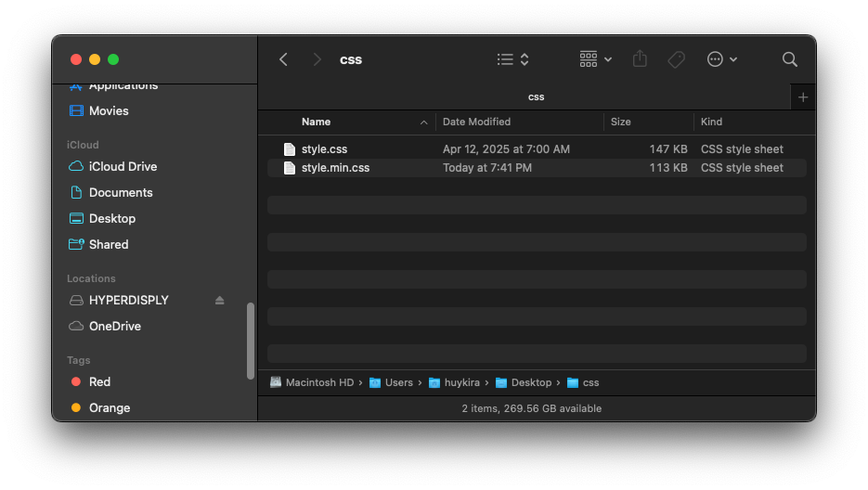The height and width of the screenshot is (490, 868).
Task: Select the style.min.css file icon
Action: 290,168
